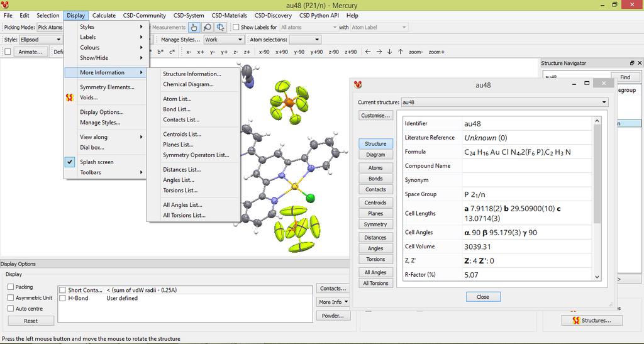Image resolution: width=644 pixels, height=344 pixels.
Task: Select Structure Information... from submenu
Action: click(x=192, y=74)
